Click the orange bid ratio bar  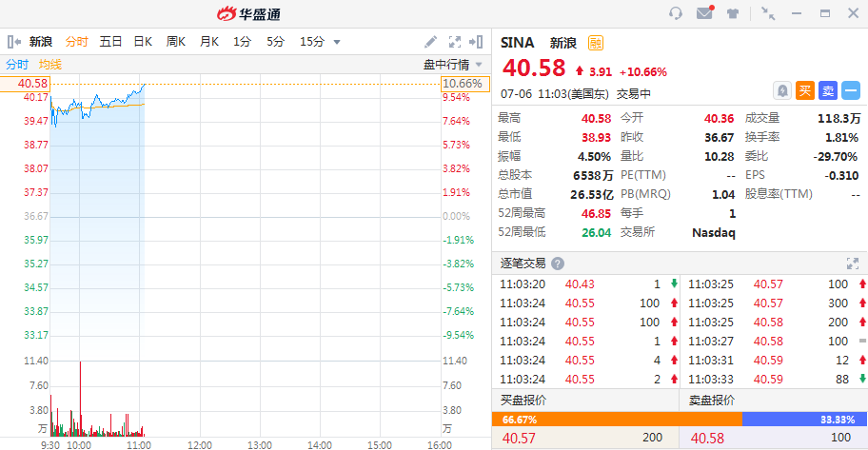click(617, 419)
